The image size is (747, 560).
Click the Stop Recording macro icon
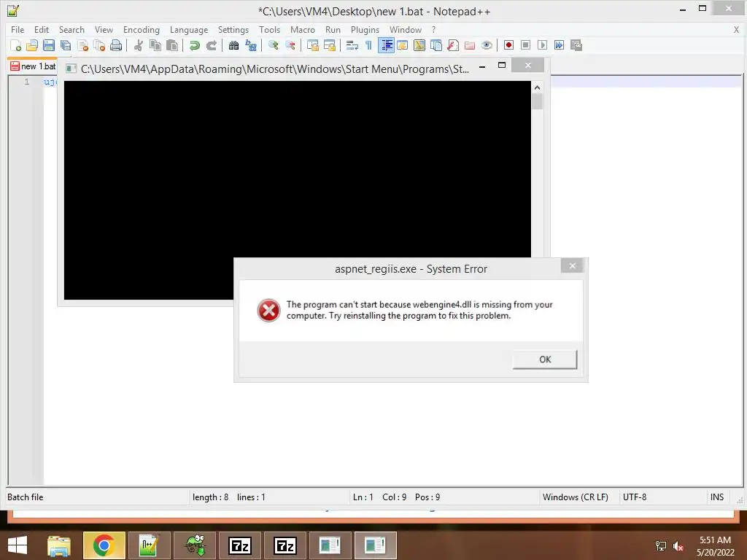(525, 45)
